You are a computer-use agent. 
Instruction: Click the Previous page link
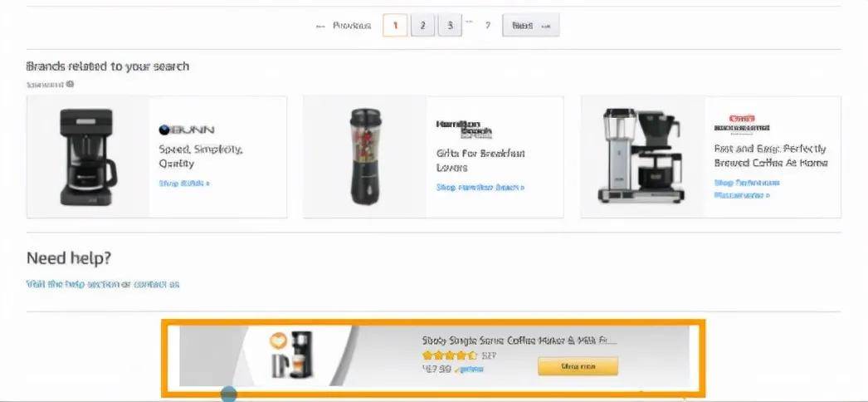click(x=344, y=26)
